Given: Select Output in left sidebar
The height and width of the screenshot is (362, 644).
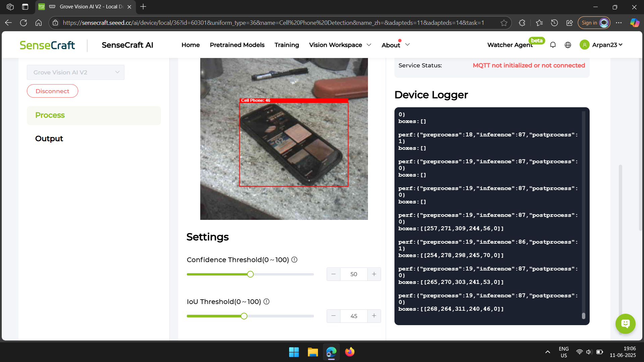Looking at the screenshot, I should tap(49, 138).
